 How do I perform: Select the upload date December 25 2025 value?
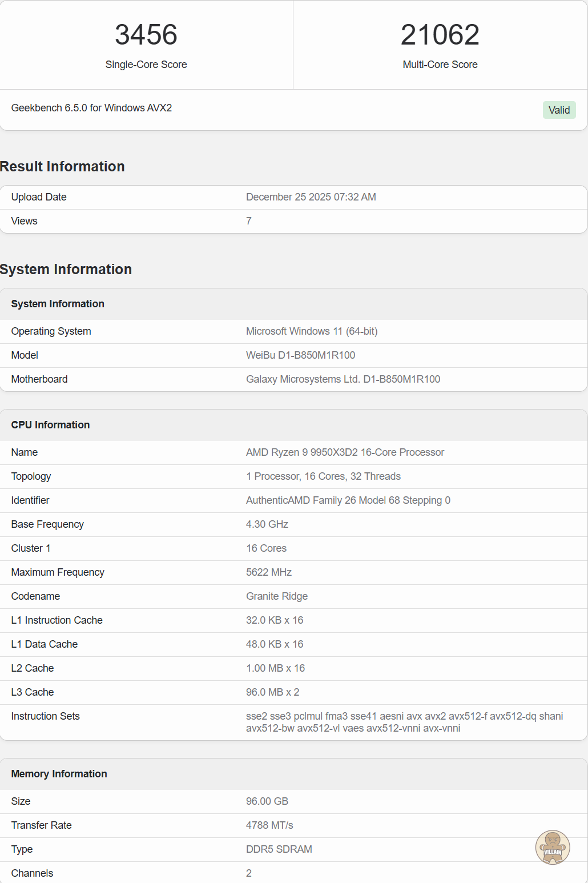[x=311, y=197]
